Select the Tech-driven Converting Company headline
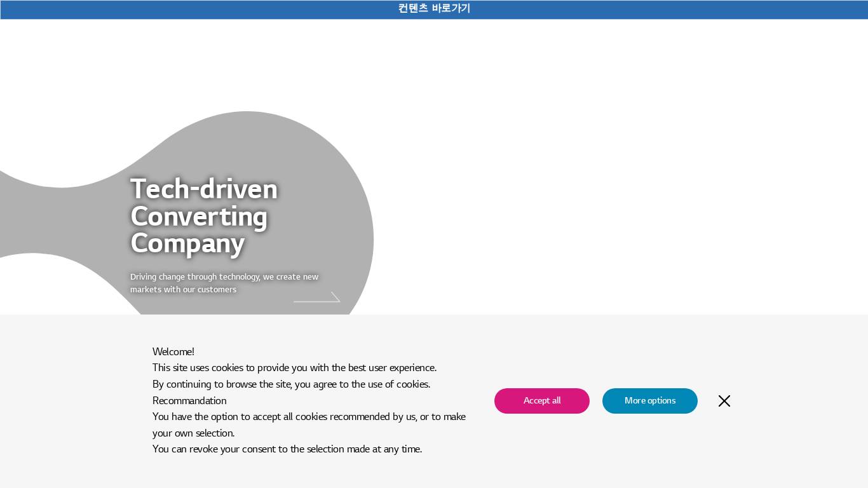The width and height of the screenshot is (868, 488). tap(204, 216)
